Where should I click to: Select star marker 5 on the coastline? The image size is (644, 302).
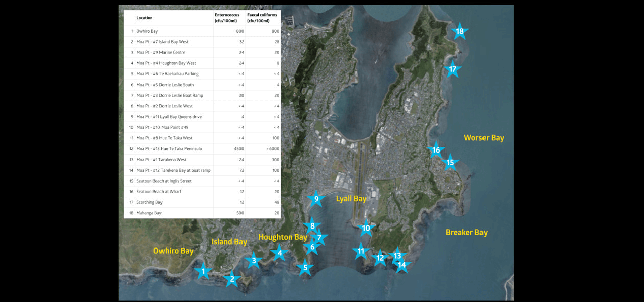coord(305,268)
